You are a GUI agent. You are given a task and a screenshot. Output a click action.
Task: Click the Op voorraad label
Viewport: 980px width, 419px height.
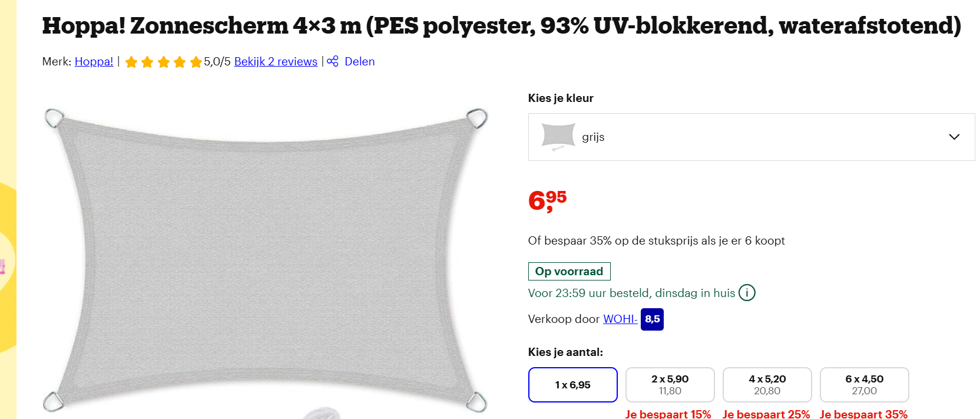click(x=569, y=271)
